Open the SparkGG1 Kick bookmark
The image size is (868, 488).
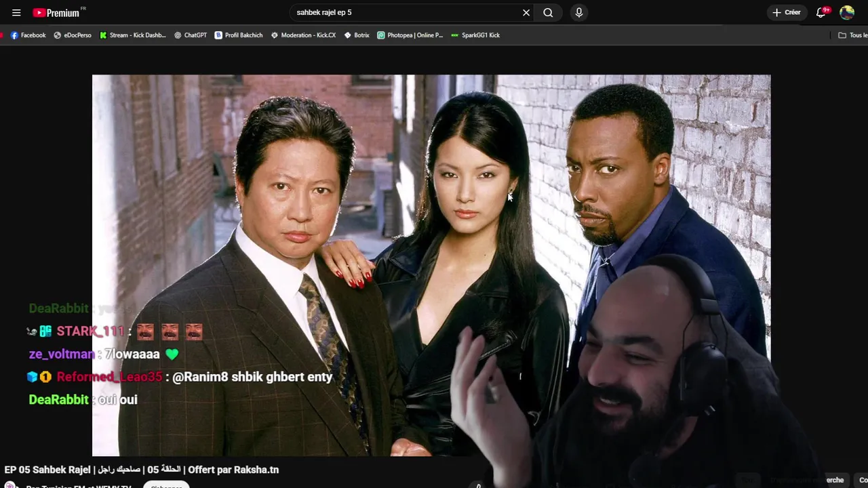point(475,35)
